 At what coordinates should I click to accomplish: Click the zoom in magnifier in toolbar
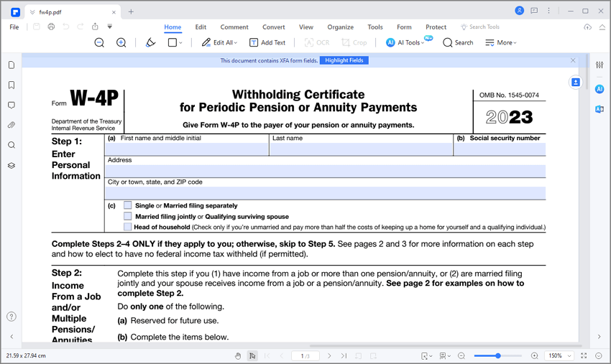point(121,43)
